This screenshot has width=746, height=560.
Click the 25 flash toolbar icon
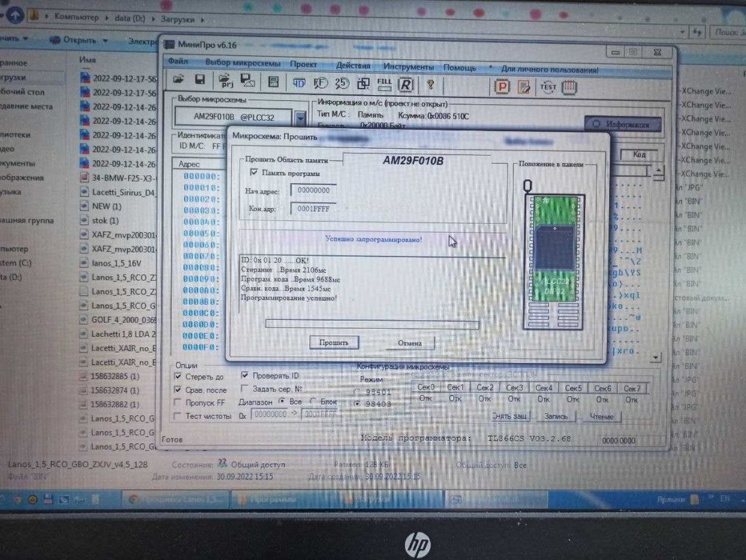pos(342,83)
